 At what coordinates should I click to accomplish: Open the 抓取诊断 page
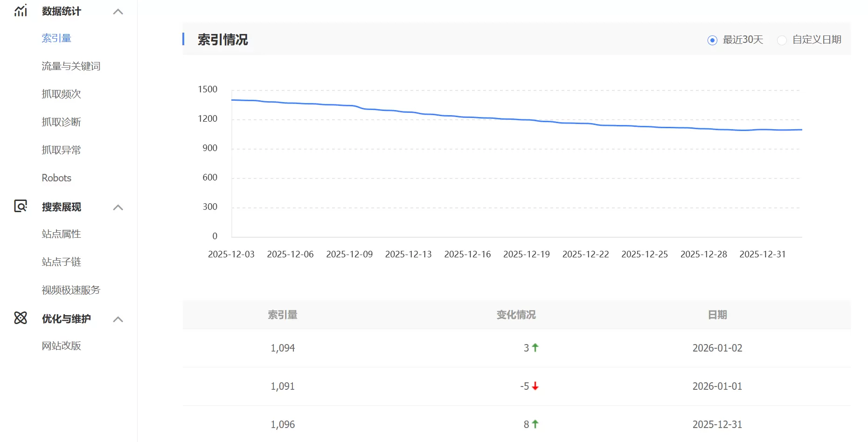[62, 122]
